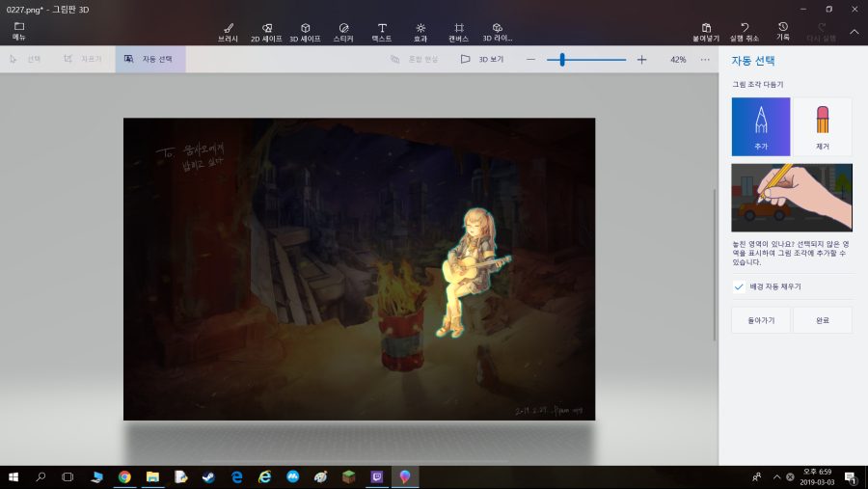Click the taskbar date and time
Viewport: 868px width, 489px height.
pyautogui.click(x=817, y=476)
